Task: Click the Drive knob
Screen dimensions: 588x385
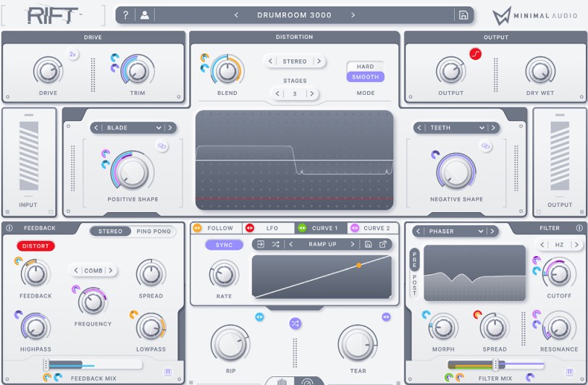Action: (x=48, y=71)
